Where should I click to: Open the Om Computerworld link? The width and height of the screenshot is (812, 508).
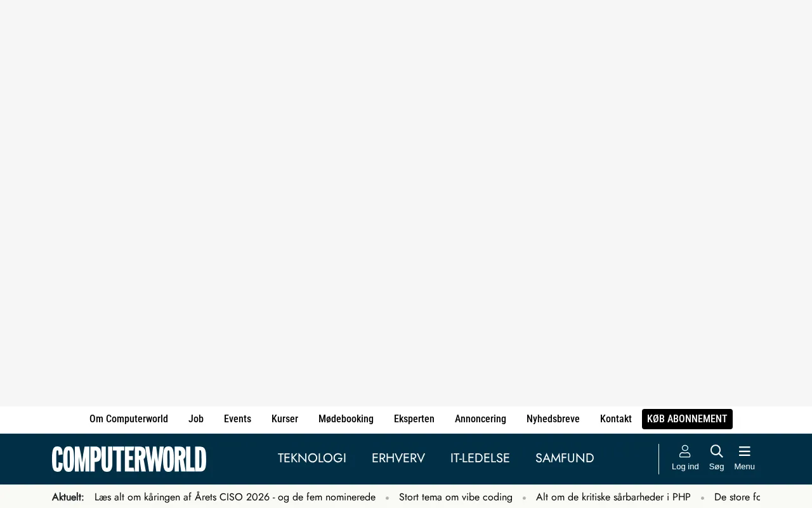click(x=129, y=419)
